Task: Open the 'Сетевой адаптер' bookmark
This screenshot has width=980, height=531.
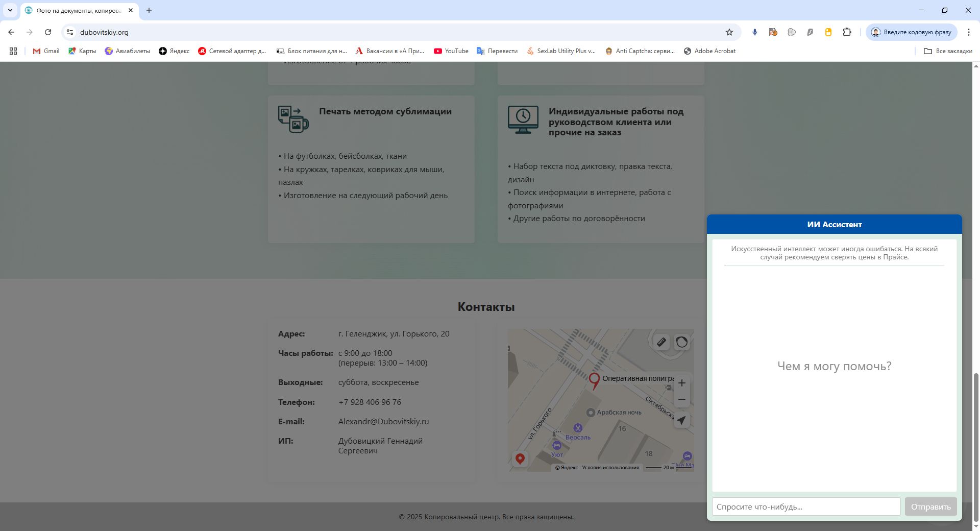Action: pyautogui.click(x=232, y=51)
